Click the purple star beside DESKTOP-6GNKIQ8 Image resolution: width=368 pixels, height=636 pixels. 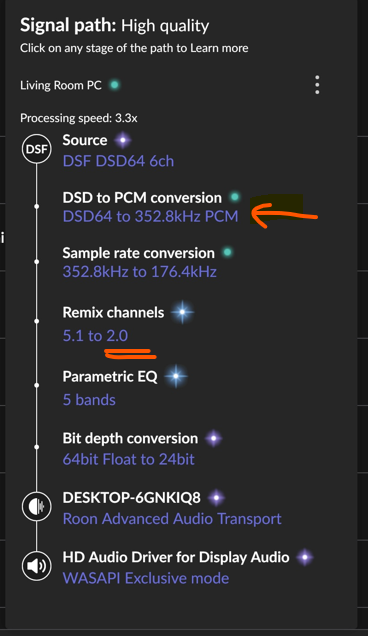(x=216, y=498)
